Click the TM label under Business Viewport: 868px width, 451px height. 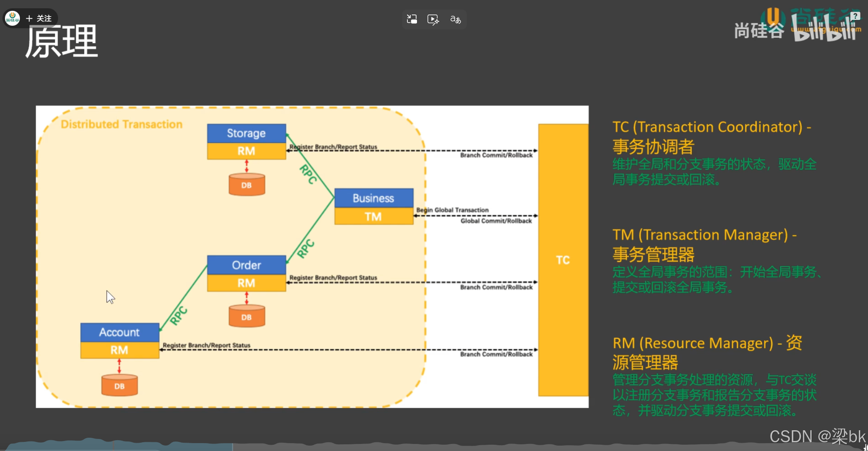(x=373, y=217)
